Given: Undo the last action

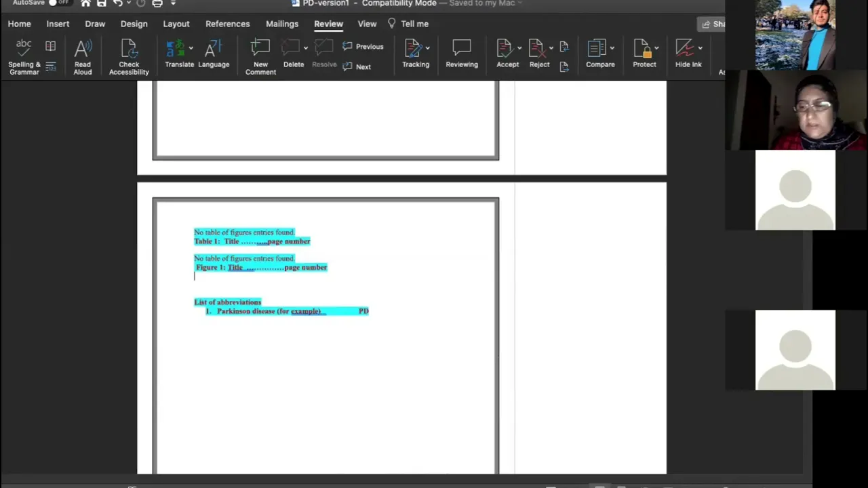Looking at the screenshot, I should (x=117, y=3).
